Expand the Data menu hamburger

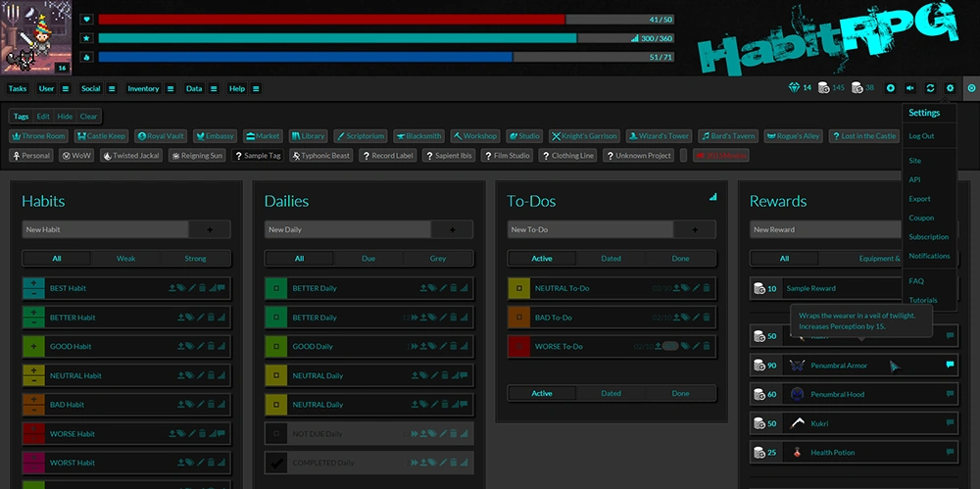tap(213, 89)
